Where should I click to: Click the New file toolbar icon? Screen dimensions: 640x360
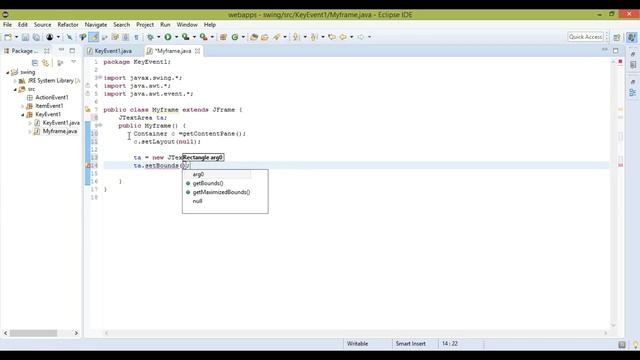click(x=8, y=37)
